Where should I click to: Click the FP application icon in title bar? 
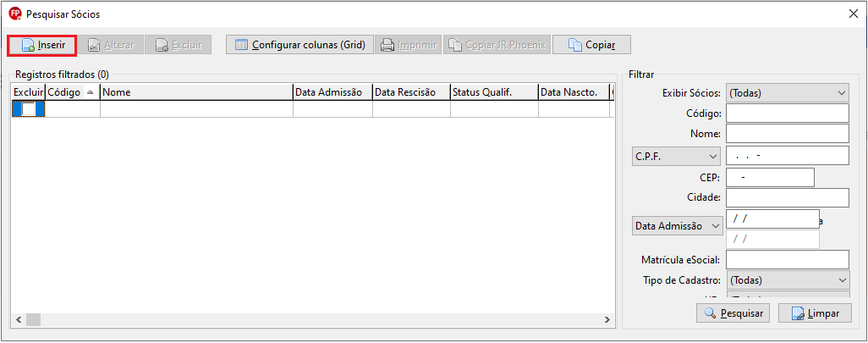pos(15,14)
